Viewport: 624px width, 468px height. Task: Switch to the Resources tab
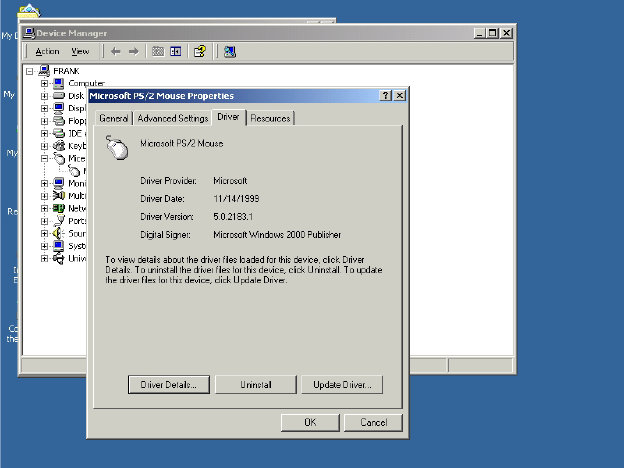(270, 118)
